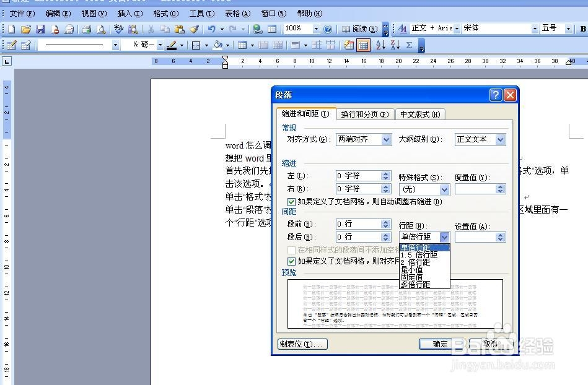The image size is (588, 385).
Task: Open the 特殊格式 special format dropdown
Action: point(442,189)
